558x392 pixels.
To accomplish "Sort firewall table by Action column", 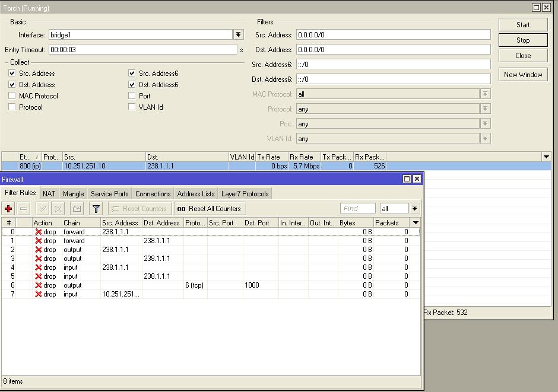I will point(47,222).
